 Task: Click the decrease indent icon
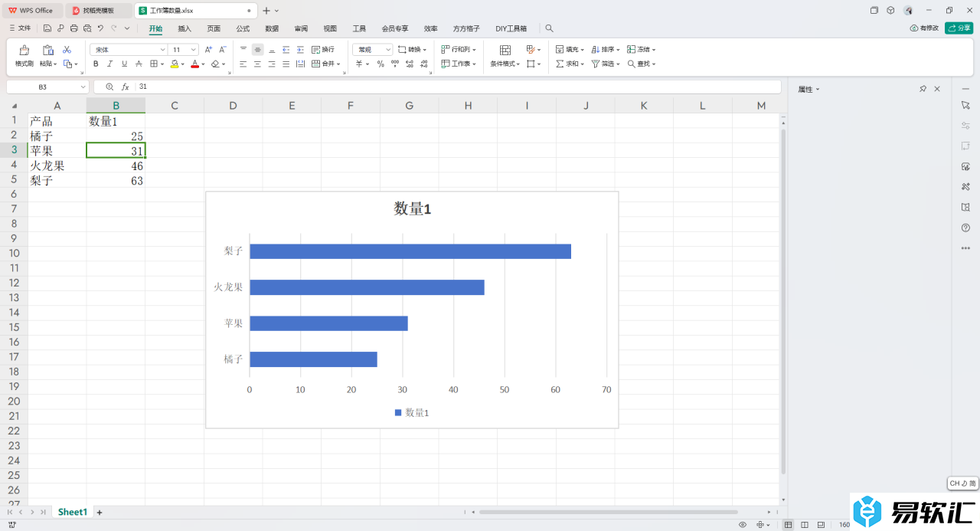pos(286,49)
